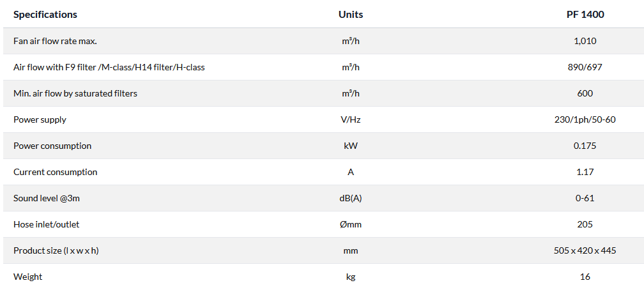Click the 0.175 power value
The width and height of the screenshot is (644, 299).
pyautogui.click(x=585, y=146)
